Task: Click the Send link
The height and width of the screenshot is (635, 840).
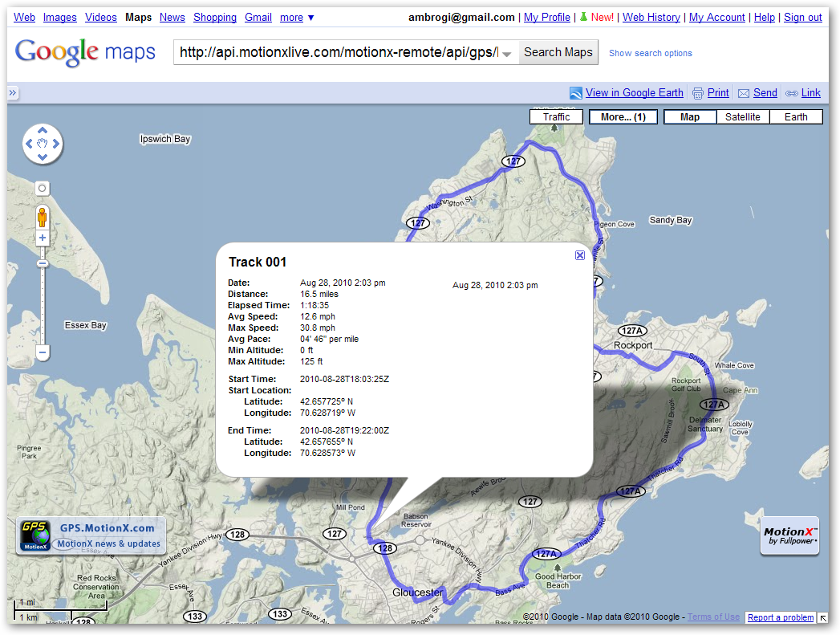Action: [765, 92]
